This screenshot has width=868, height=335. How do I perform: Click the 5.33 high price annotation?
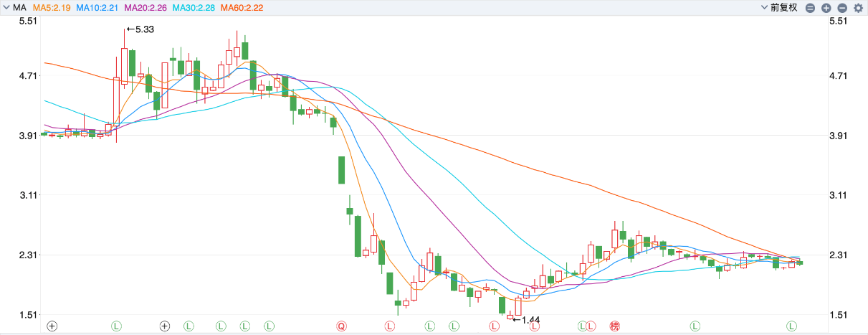(x=143, y=29)
